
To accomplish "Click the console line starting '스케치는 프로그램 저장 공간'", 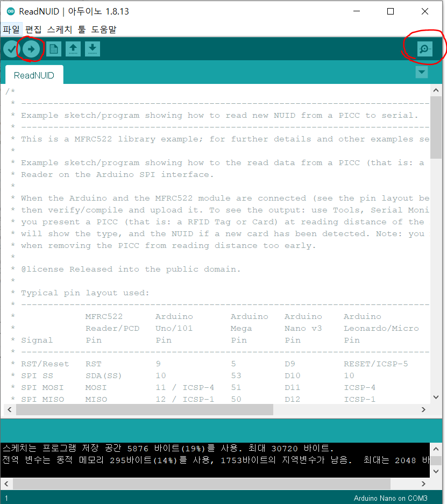I will pos(168,449).
